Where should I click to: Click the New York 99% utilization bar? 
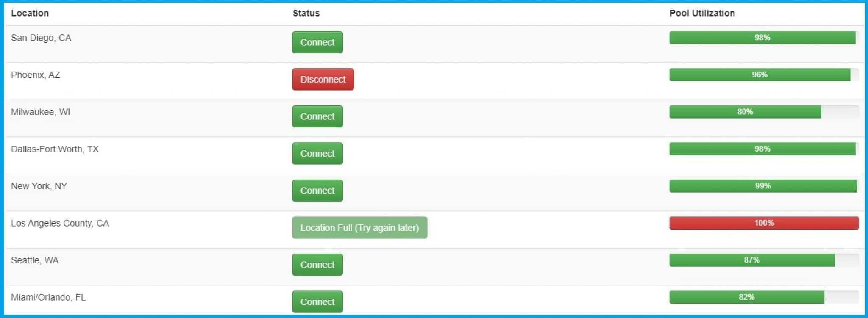[x=764, y=186]
